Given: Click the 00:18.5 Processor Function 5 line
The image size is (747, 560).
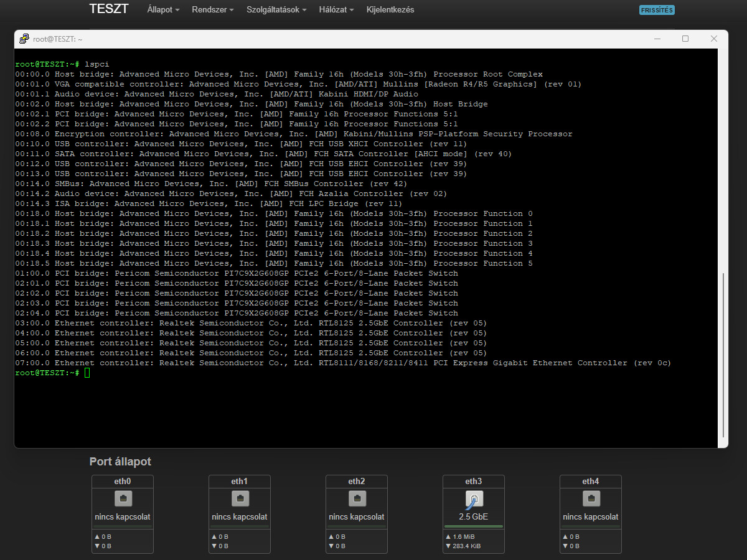Looking at the screenshot, I should pos(274,263).
